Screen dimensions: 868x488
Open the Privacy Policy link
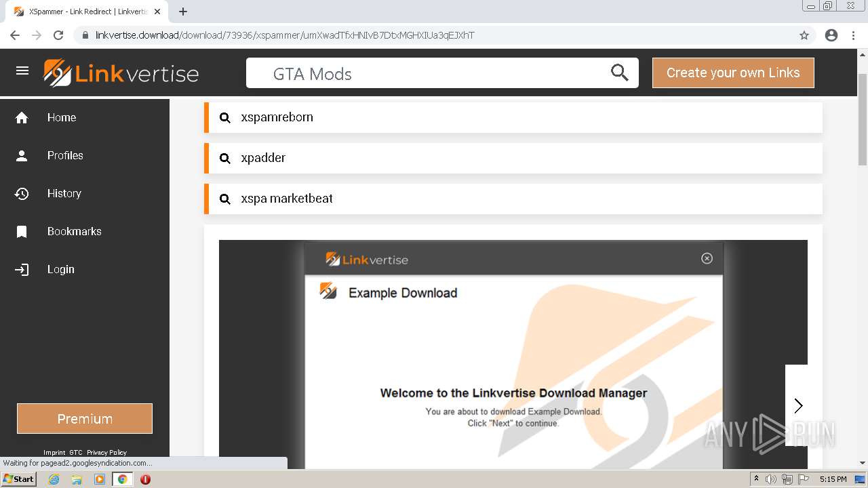click(106, 453)
